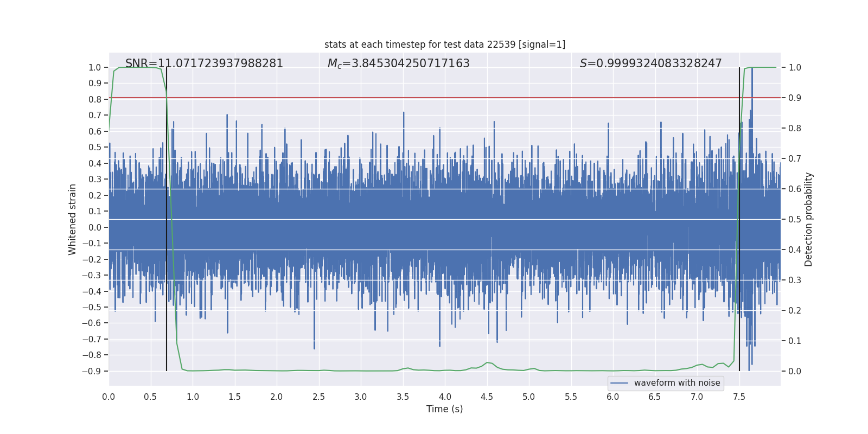Select the time axis tick label 3.0
Viewport: 868px width, 434px height.
(361, 397)
